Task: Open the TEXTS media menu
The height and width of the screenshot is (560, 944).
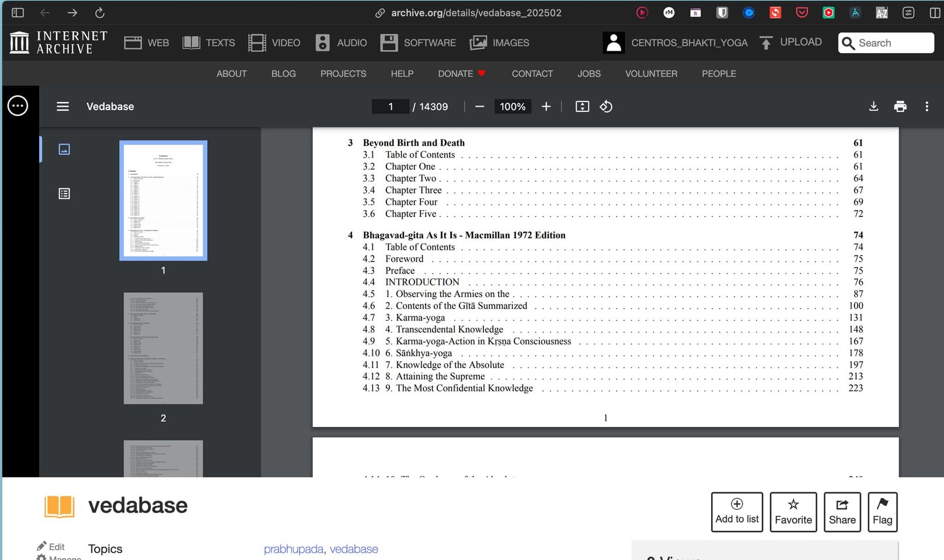Action: [x=208, y=43]
